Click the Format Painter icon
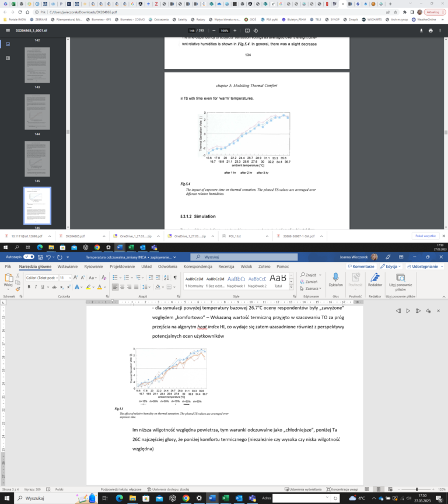Screen dimensions: 448x504 click(x=17, y=289)
